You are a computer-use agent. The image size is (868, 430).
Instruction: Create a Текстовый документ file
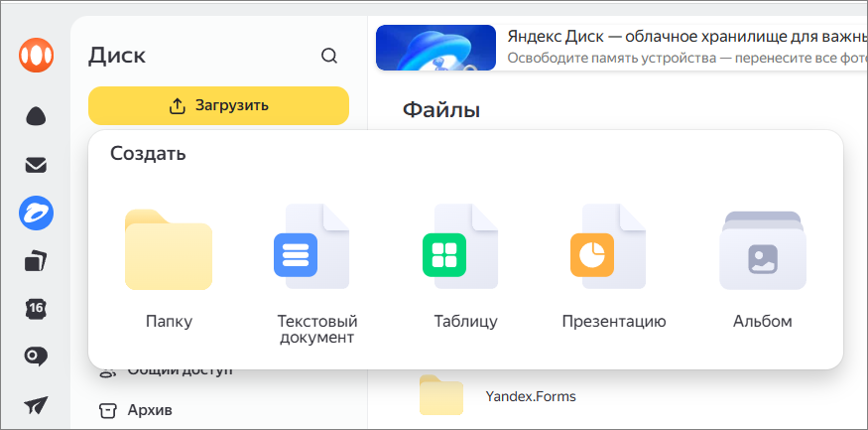pyautogui.click(x=311, y=246)
